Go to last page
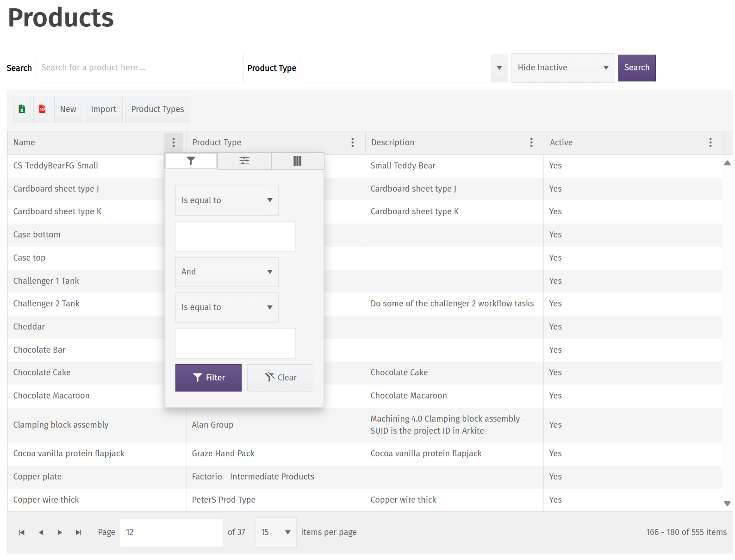The height and width of the screenshot is (560, 735). click(78, 532)
